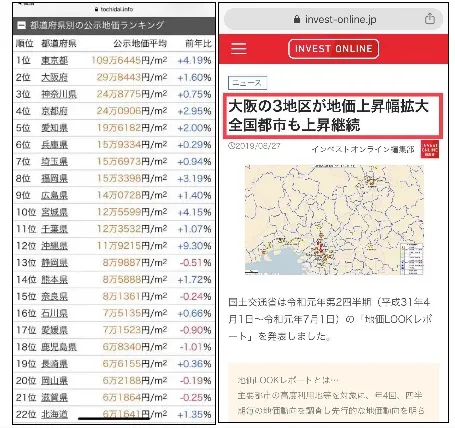455x428 pixels.
Task: Click the INVEST ONLINE logo
Action: (333, 49)
